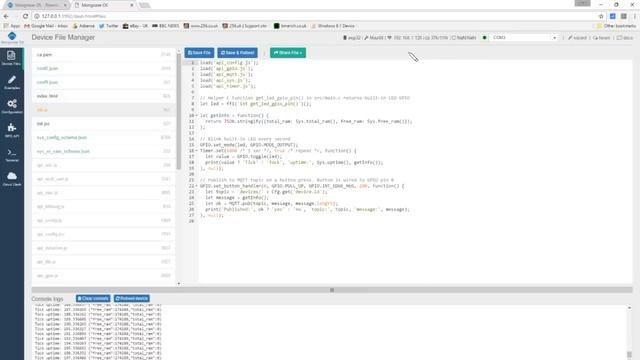Image resolution: width=640 pixels, height=360 pixels.
Task: Click Save File button
Action: [199, 53]
